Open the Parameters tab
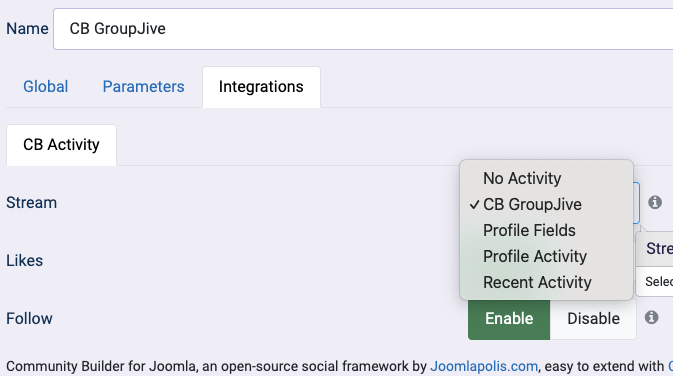This screenshot has height=376, width=673. pyautogui.click(x=143, y=87)
